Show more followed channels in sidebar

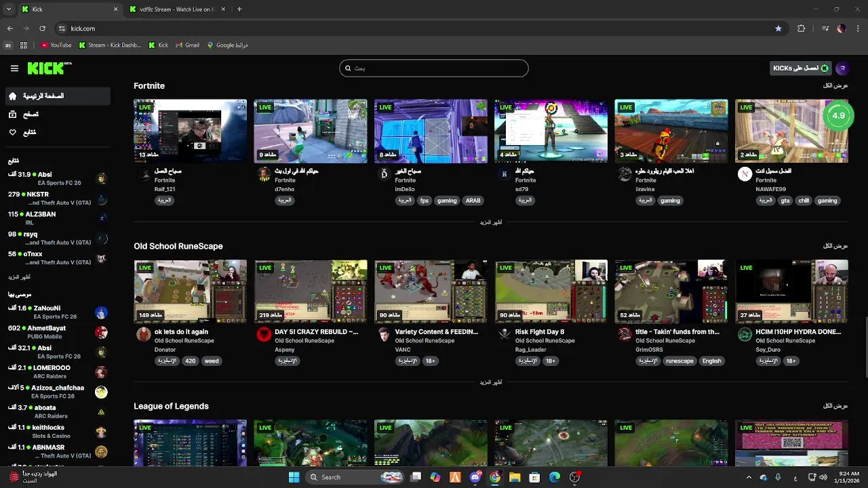coord(19,277)
